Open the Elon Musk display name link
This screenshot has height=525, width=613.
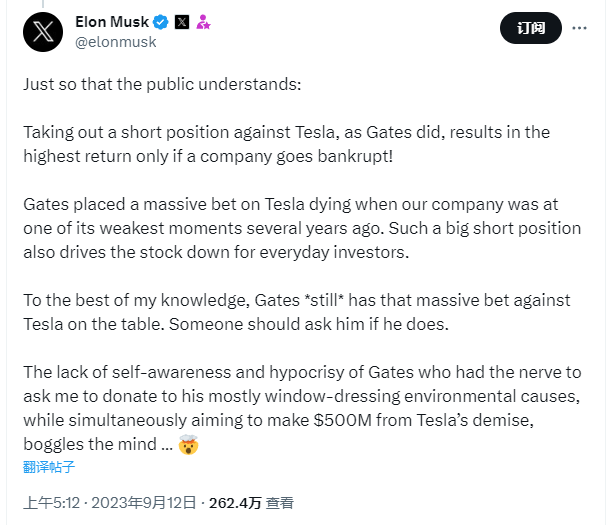(112, 22)
